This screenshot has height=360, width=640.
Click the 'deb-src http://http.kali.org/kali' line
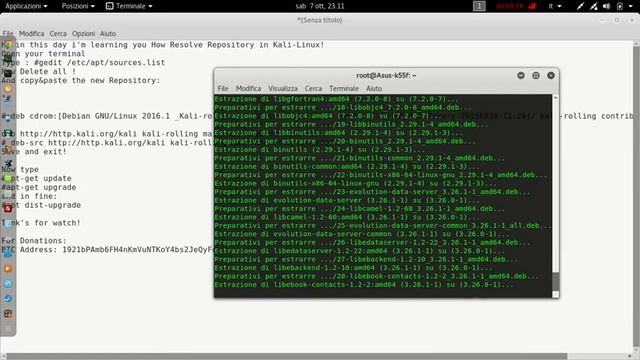pos(108,143)
